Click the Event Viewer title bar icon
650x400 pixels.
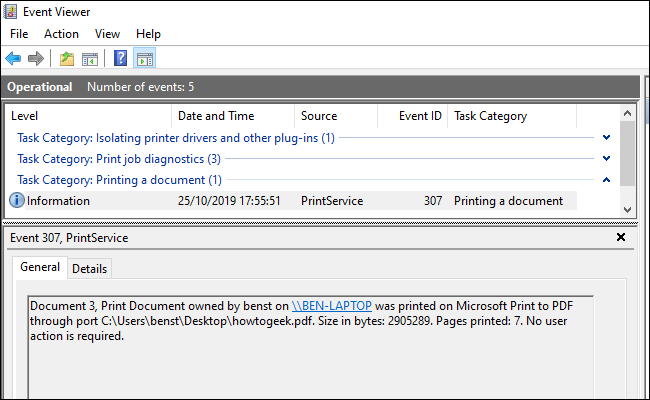13,12
